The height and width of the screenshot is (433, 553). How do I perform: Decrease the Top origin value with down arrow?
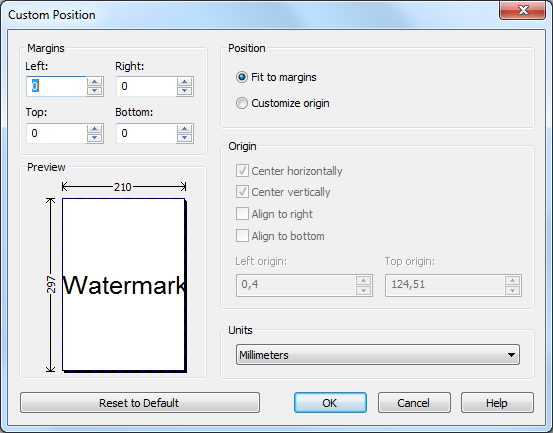512,290
